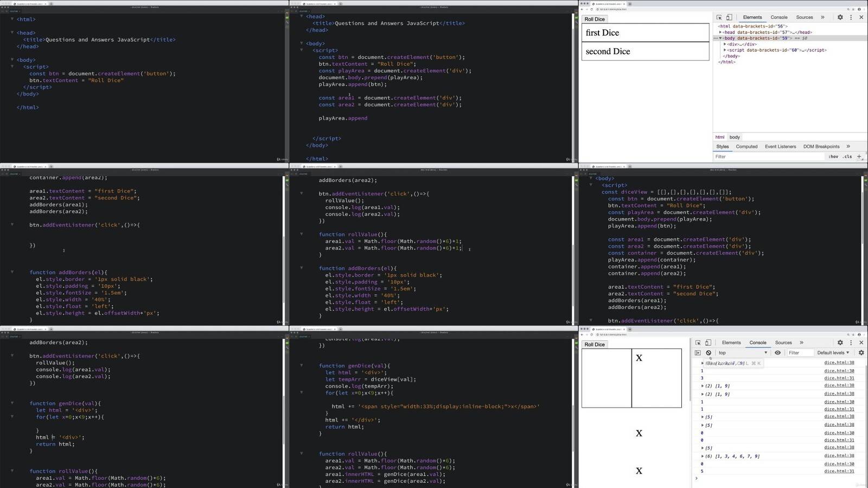Image resolution: width=868 pixels, height=488 pixels.
Task: Go back in the first Dice browser window
Action: pyautogui.click(x=582, y=9)
